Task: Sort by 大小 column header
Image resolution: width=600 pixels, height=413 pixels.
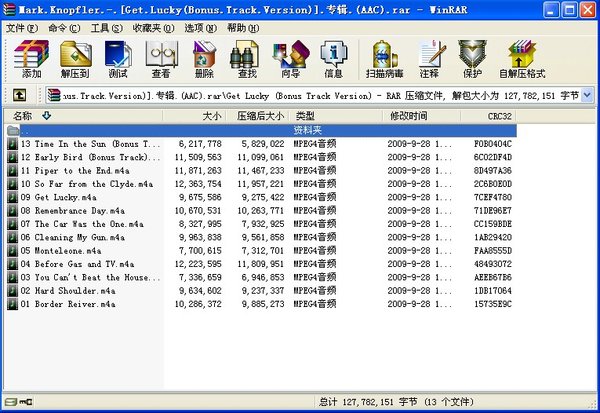Action: coord(194,116)
